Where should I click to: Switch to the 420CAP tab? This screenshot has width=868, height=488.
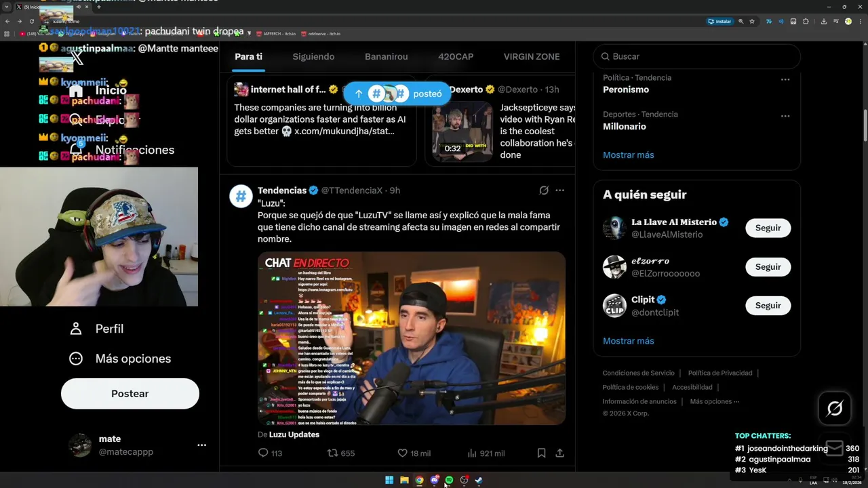pos(456,56)
